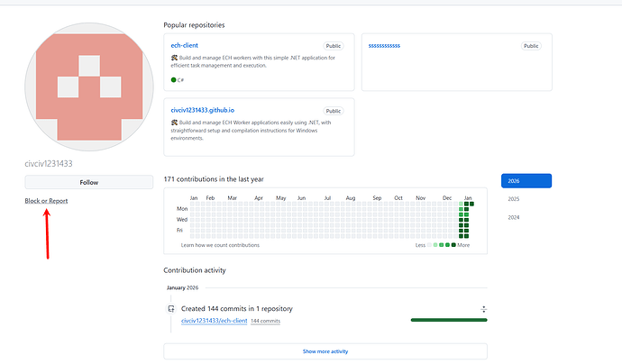
Task: Open the 144 commits link
Action: [265, 321]
